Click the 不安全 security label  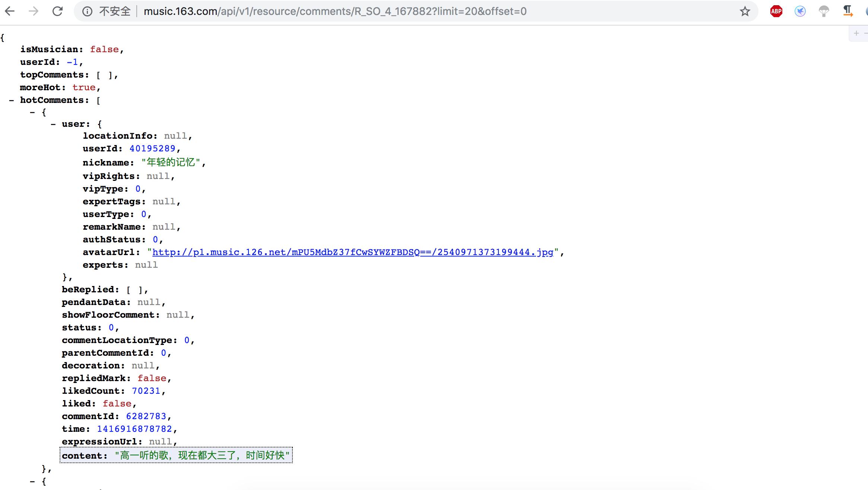[115, 12]
